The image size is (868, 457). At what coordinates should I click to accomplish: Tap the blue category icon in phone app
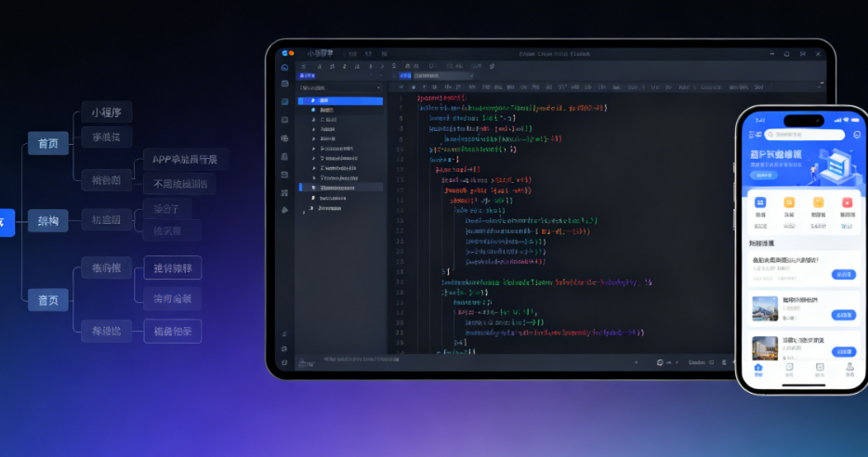click(x=760, y=202)
